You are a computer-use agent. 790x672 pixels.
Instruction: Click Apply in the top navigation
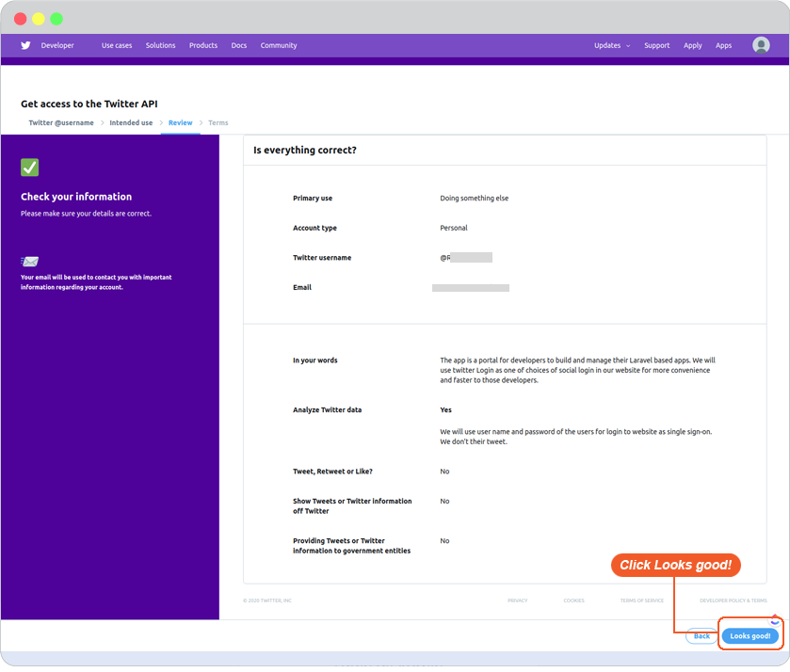(693, 45)
